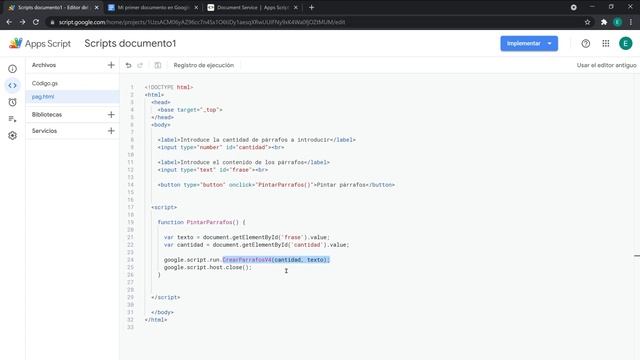Open the Help question mark icon
This screenshot has height=360, width=640.
pyautogui.click(x=586, y=43)
